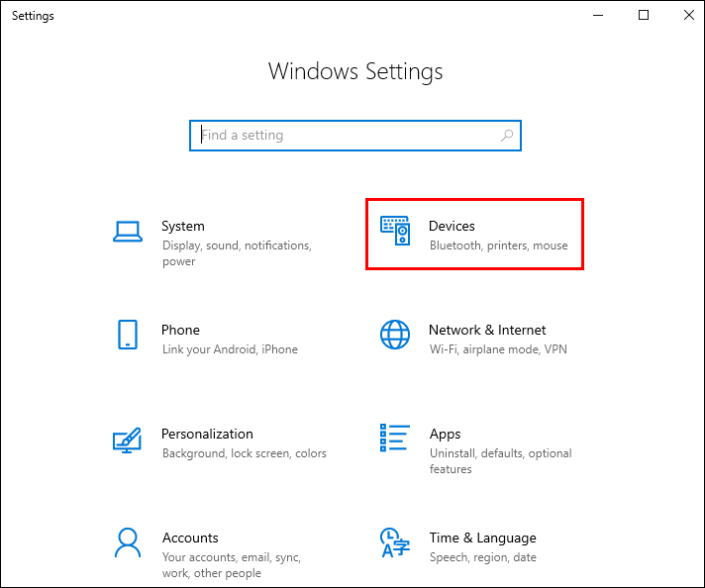This screenshot has width=705, height=588.
Task: Open the Apps list icon
Action: pos(395,438)
